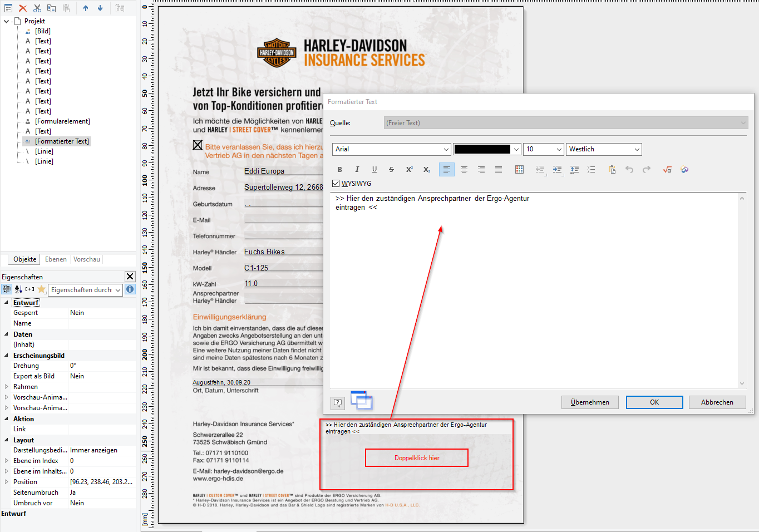Paste clipboard content into formatted text
The image size is (759, 532).
tap(612, 170)
